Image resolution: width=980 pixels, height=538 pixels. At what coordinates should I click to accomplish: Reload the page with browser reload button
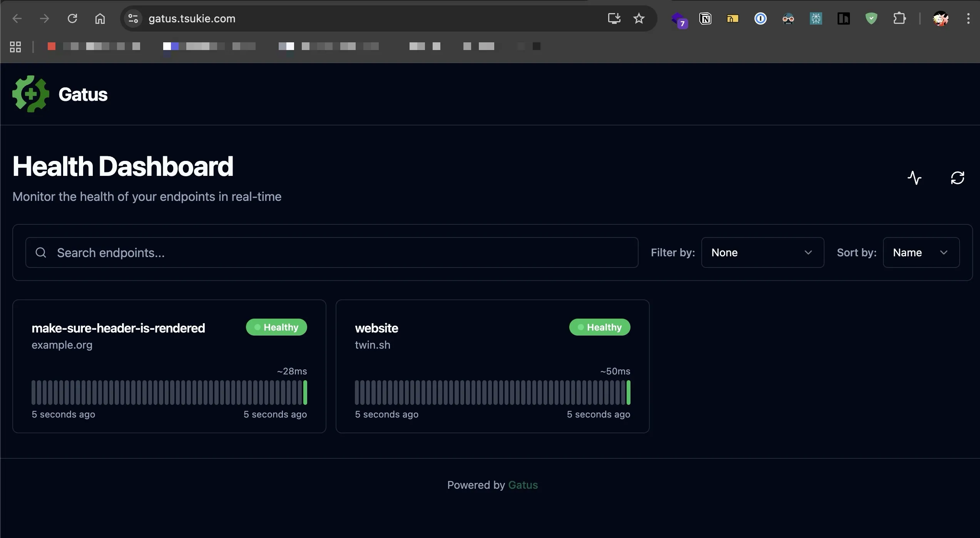(x=72, y=18)
